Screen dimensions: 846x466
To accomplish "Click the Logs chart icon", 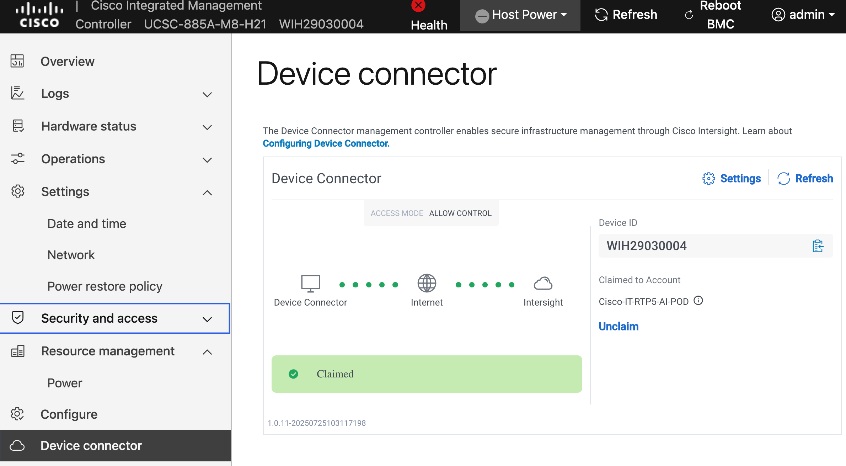I will point(17,93).
